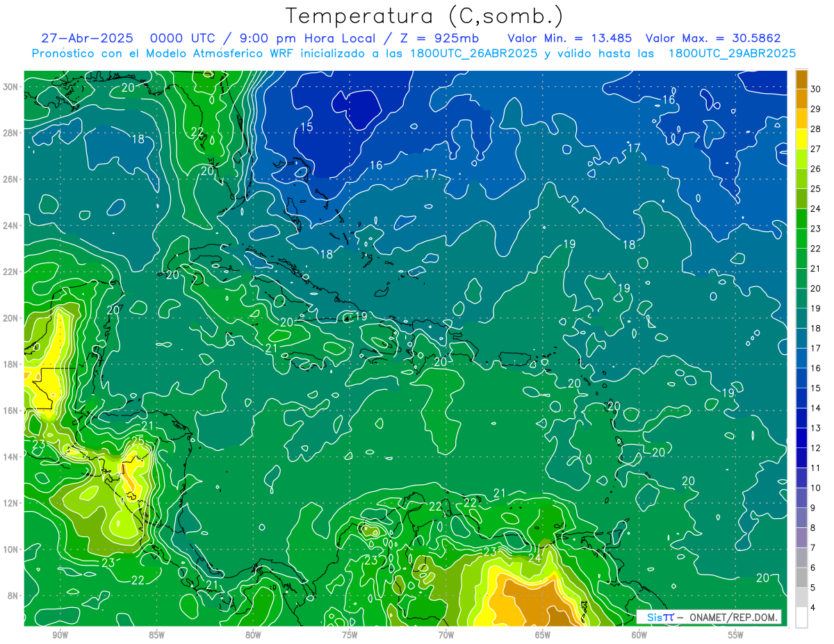Click legend value 25 on color scale
Image resolution: width=834 pixels, height=644 pixels.
point(816,189)
